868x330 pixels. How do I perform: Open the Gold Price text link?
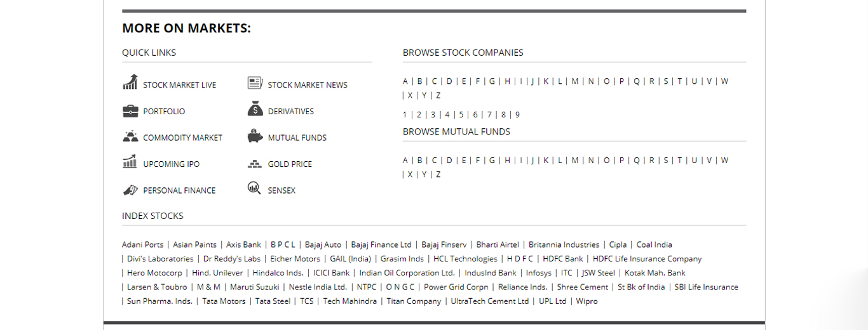click(x=290, y=164)
